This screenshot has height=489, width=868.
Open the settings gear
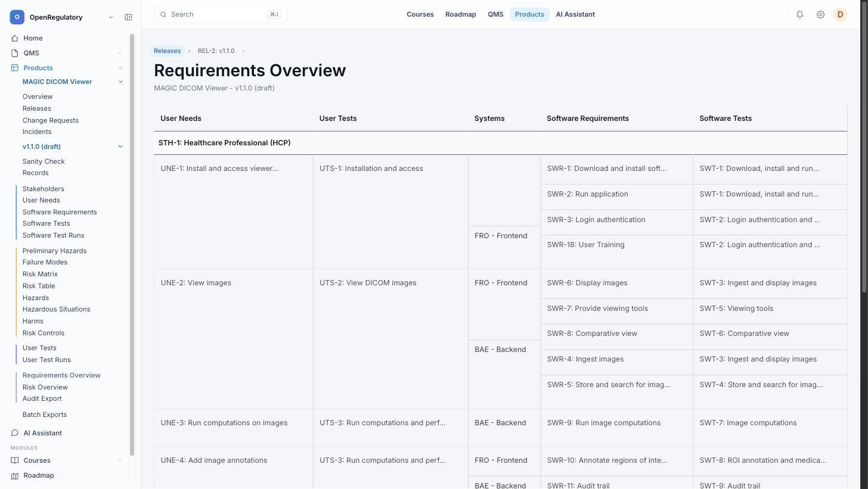click(x=820, y=14)
